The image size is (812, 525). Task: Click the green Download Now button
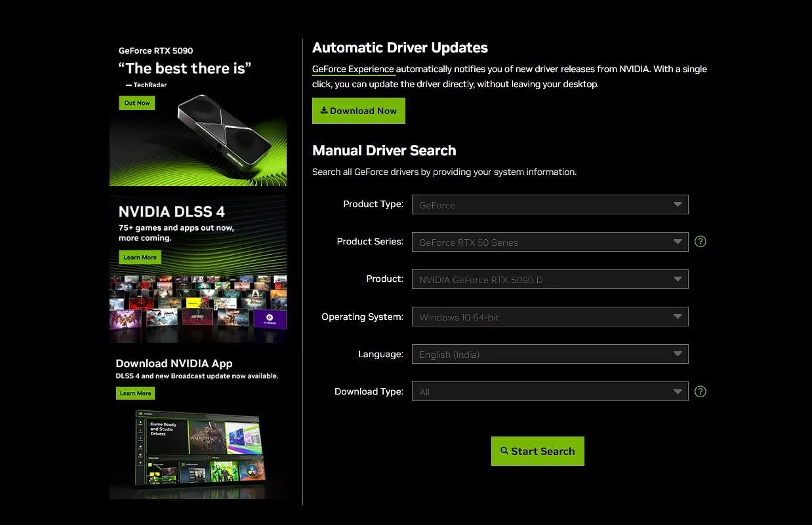[x=359, y=111]
